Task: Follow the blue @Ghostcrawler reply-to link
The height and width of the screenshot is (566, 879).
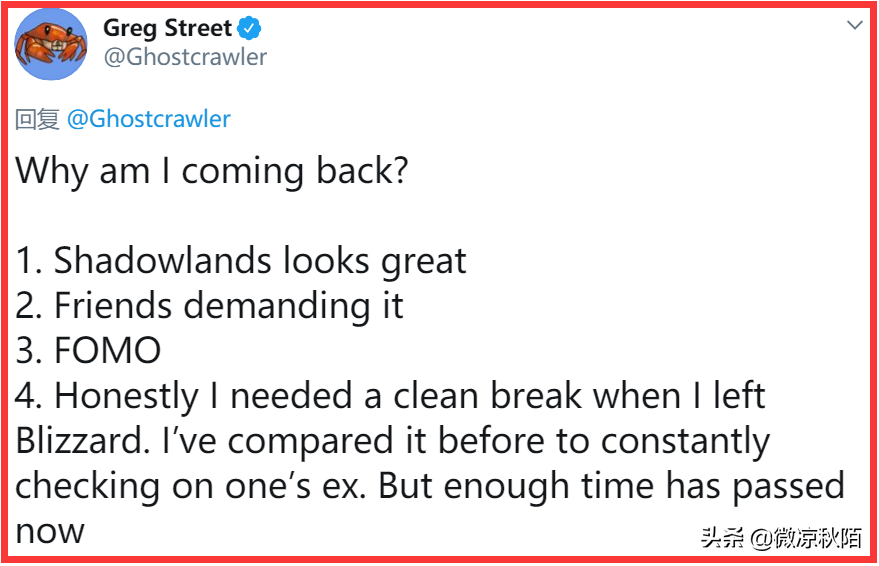Action: pyautogui.click(x=149, y=119)
